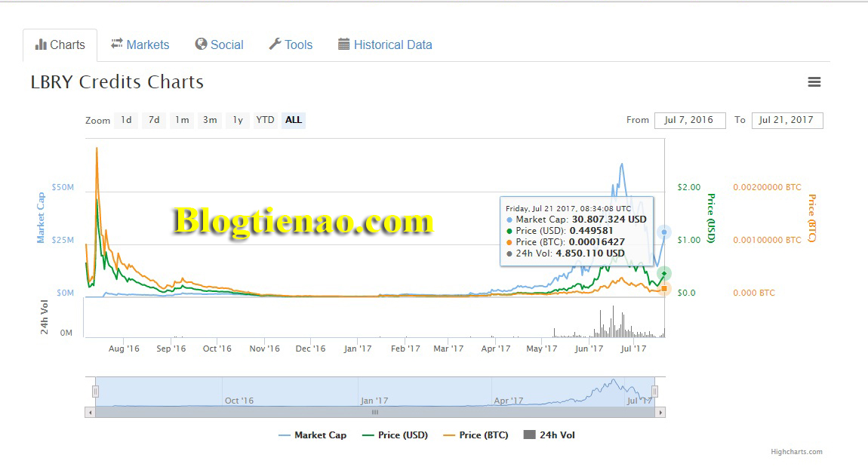Screen dimensions: 868x473
Task: Click the exchange arrows icon beside Markets
Action: (117, 44)
